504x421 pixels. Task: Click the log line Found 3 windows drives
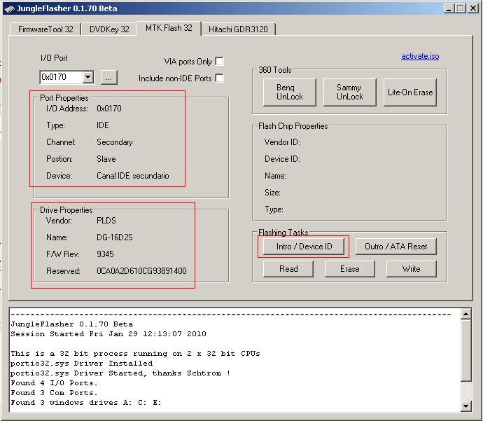[x=86, y=403]
